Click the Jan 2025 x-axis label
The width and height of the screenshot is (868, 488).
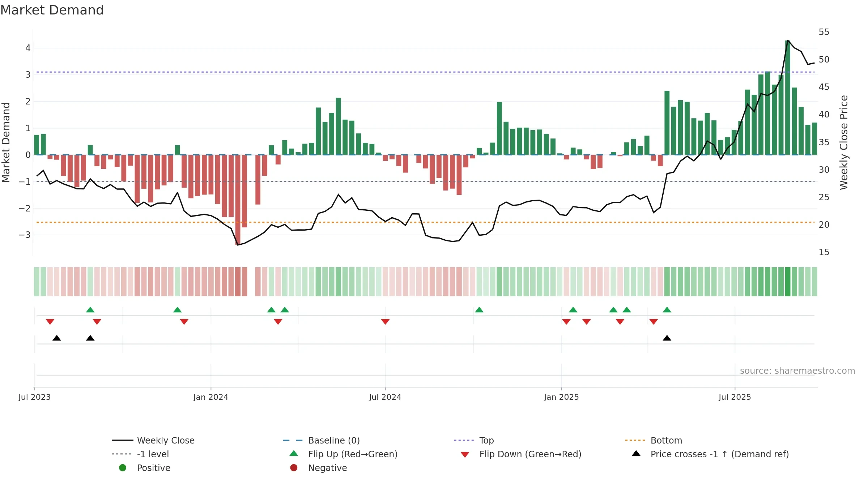click(561, 397)
